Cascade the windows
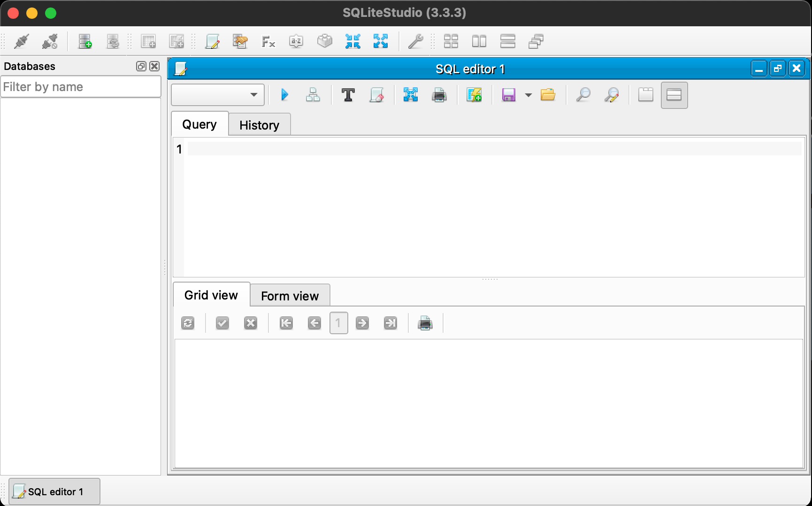 click(536, 41)
